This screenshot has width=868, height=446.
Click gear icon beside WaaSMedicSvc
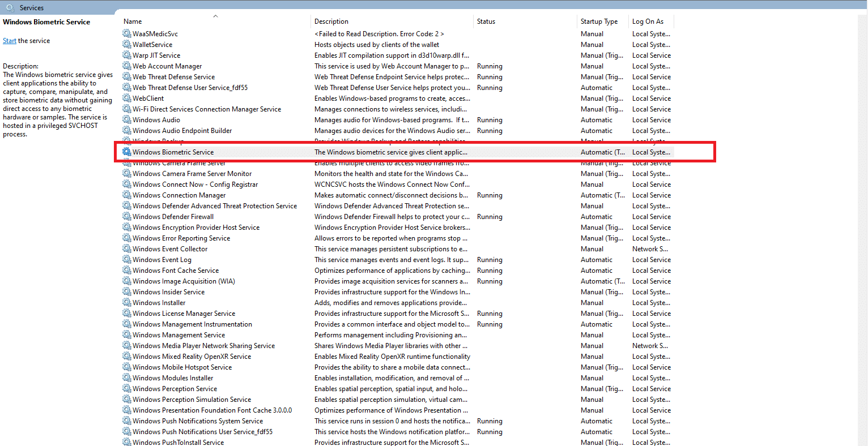127,34
